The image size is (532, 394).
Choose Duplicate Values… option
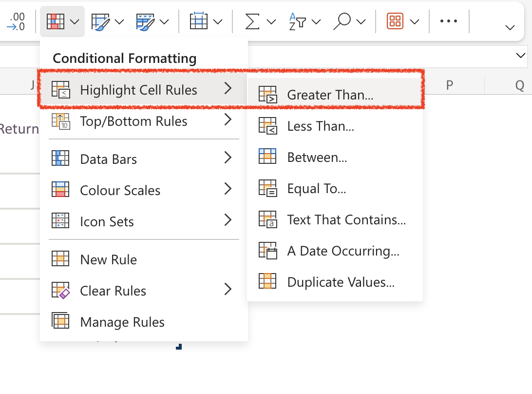(341, 282)
